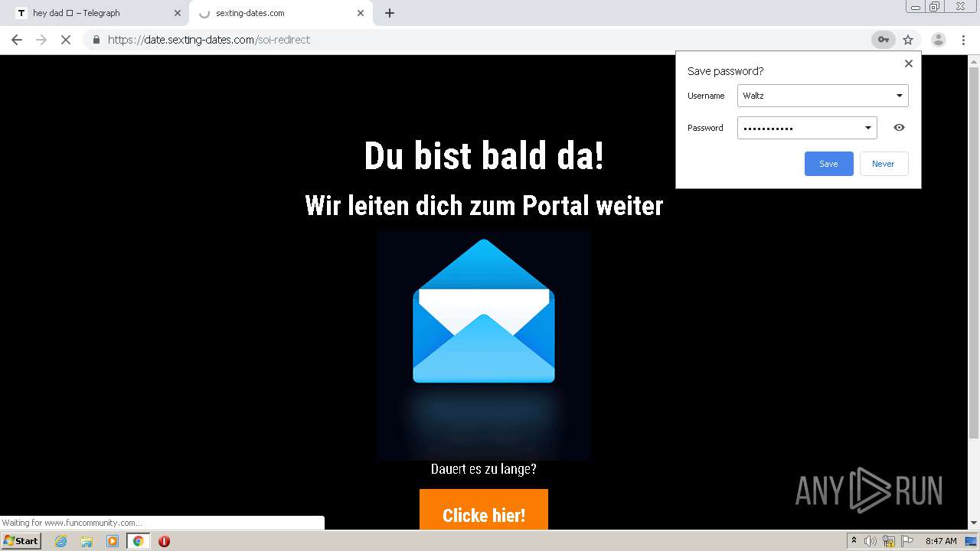This screenshot has width=980, height=551.
Task: Open the network tray icon
Action: coord(889,541)
